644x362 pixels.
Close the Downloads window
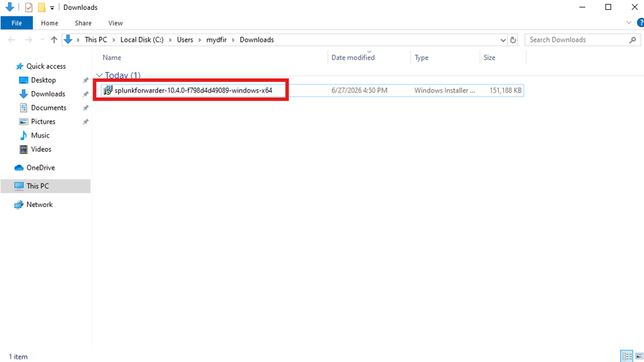[x=634, y=7]
